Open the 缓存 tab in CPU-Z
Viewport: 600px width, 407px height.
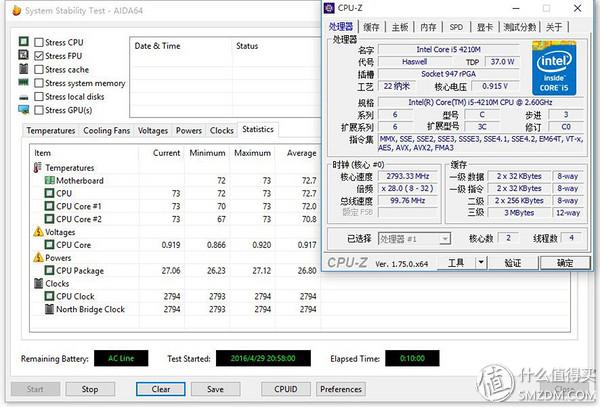(x=371, y=27)
